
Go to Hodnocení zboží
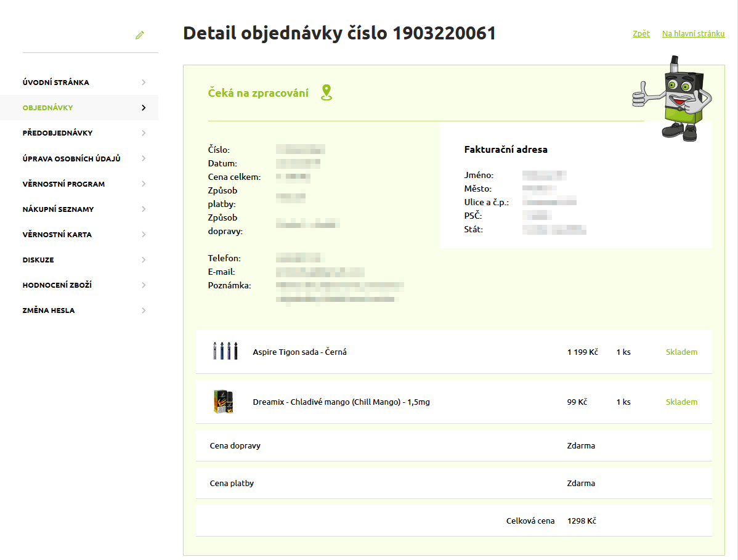click(57, 285)
